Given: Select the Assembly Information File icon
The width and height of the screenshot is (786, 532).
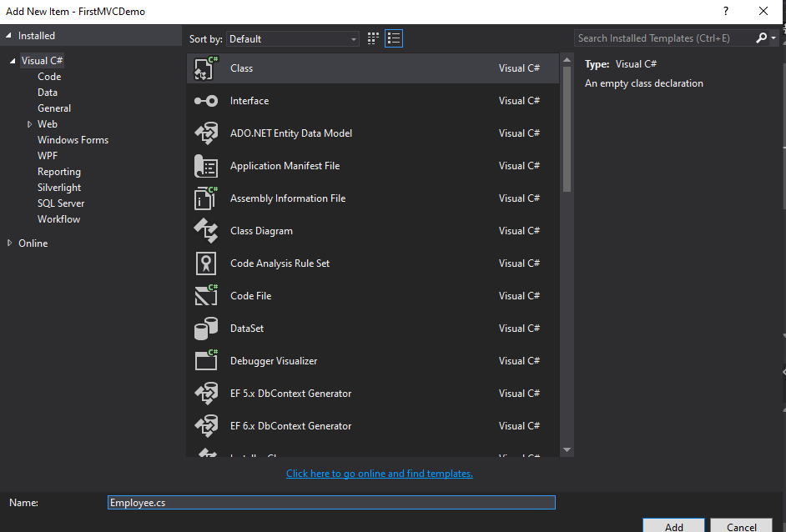Looking at the screenshot, I should (206, 198).
